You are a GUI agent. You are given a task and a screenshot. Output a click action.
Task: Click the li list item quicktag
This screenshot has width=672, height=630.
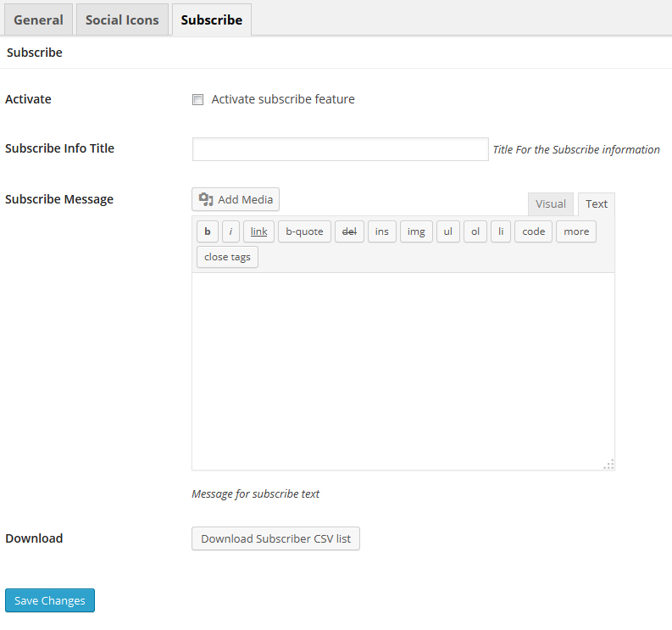tap(501, 231)
